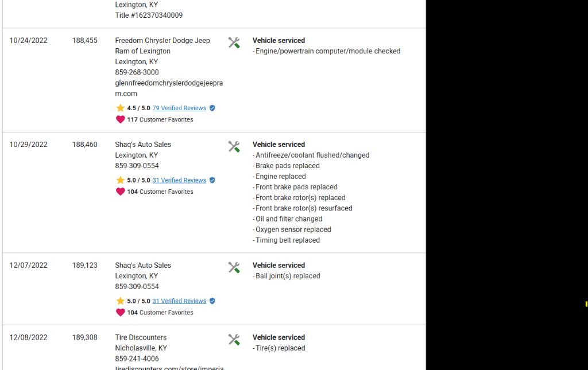
Task: Click the heart icon in the 12/07/2022 entry
Action: coord(120,313)
